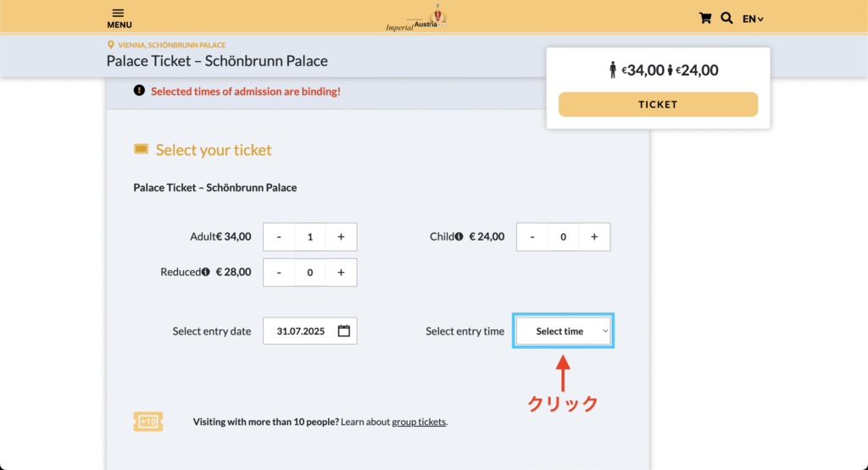The height and width of the screenshot is (470, 868).
Task: Decrease Child ticket count with minus
Action: coord(532,236)
